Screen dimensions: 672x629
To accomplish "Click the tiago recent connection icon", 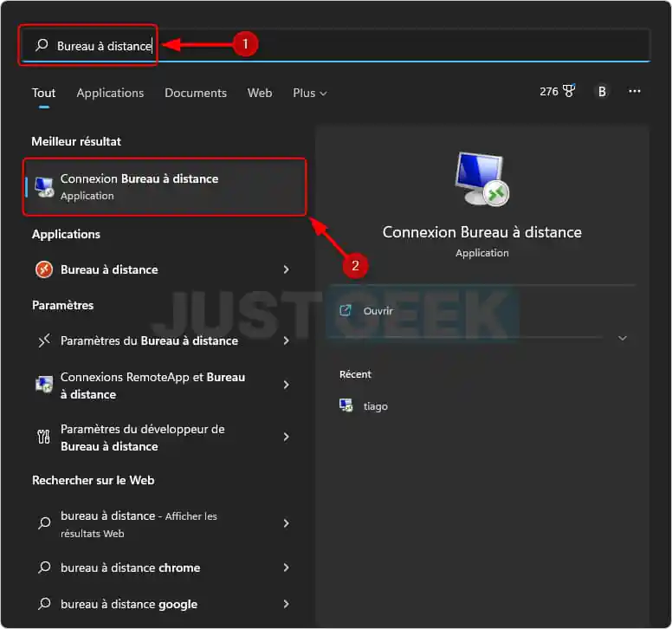I will coord(346,405).
